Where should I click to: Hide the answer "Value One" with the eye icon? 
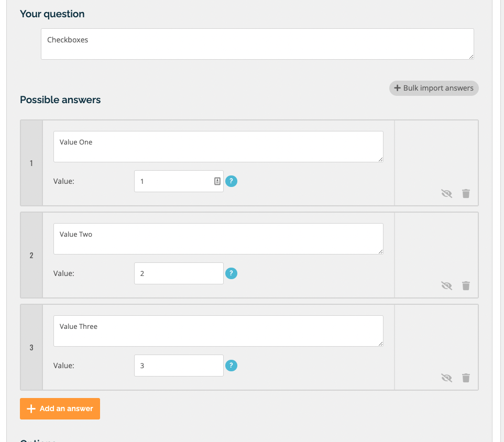tap(446, 193)
